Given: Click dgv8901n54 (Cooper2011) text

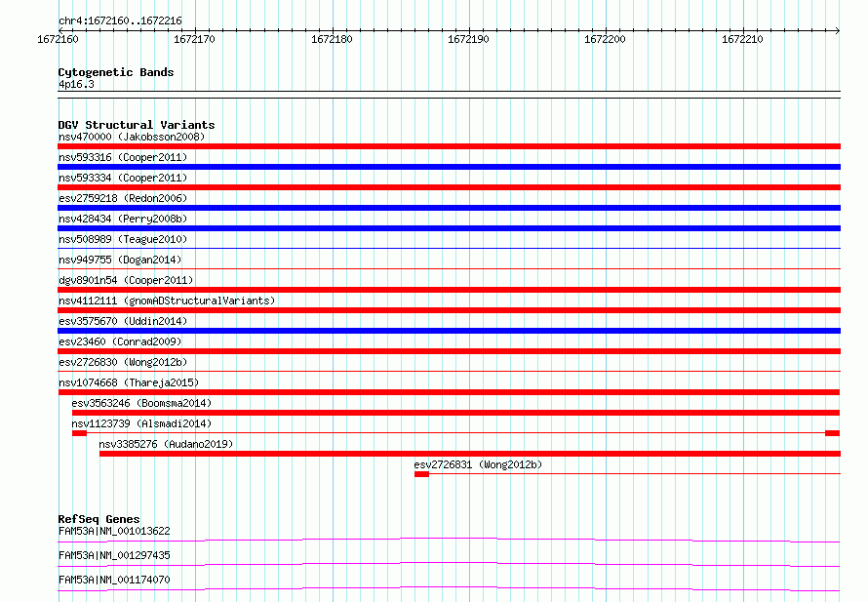Looking at the screenshot, I should point(126,280).
